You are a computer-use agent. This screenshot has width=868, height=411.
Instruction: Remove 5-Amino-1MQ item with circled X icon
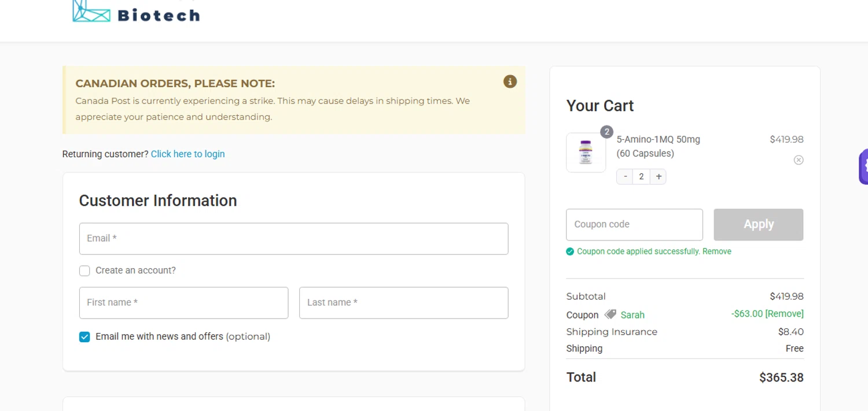coord(799,160)
